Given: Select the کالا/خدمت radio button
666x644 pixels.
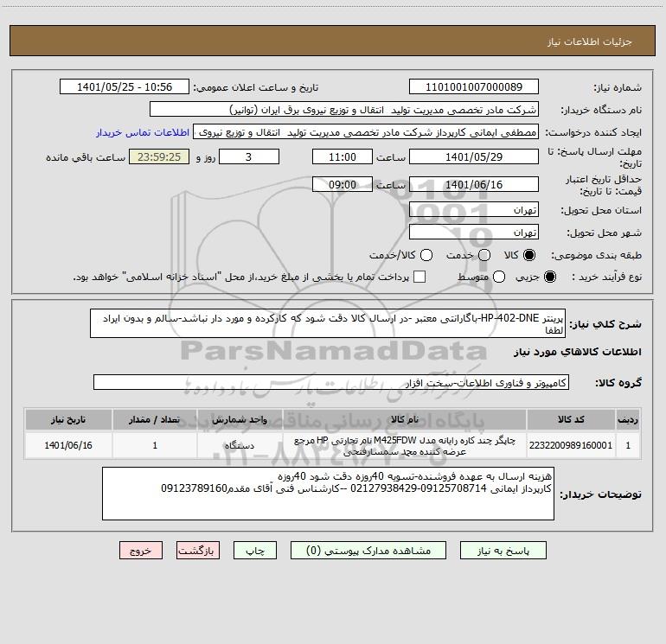Looking at the screenshot, I should coord(426,255).
